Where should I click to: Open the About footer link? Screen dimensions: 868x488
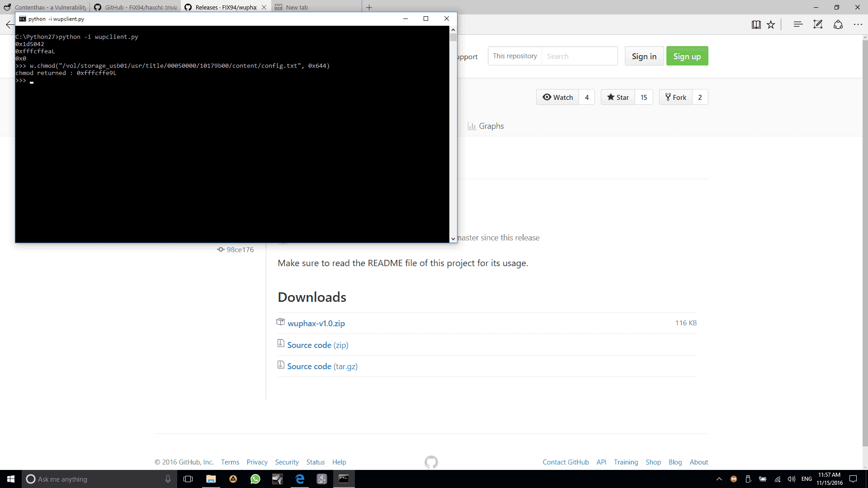[x=698, y=462]
